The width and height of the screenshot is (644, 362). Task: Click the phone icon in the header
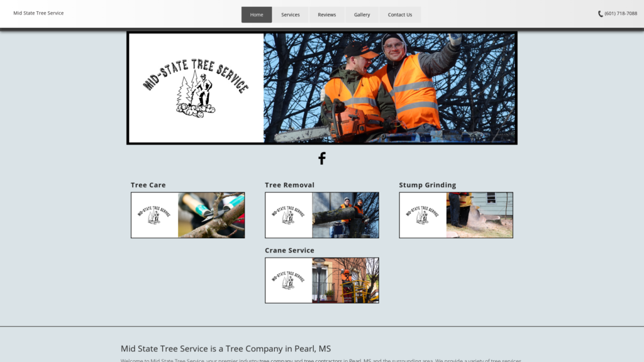click(x=600, y=14)
